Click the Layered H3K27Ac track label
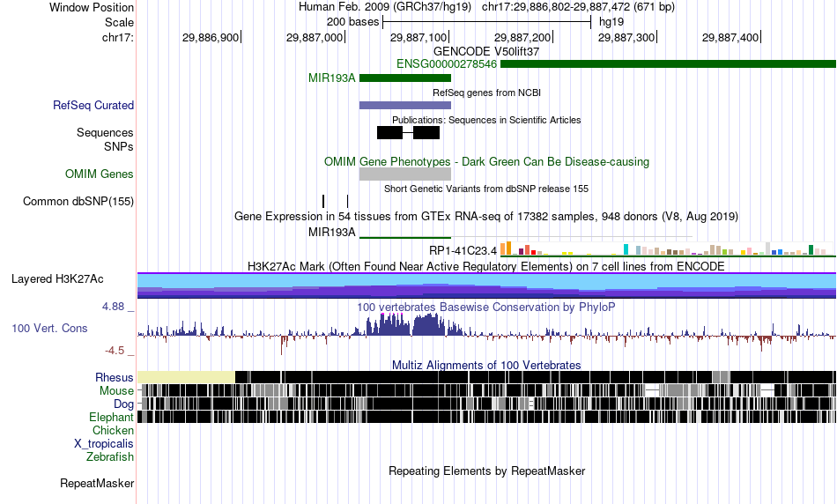This screenshot has width=837, height=504. pyautogui.click(x=57, y=278)
